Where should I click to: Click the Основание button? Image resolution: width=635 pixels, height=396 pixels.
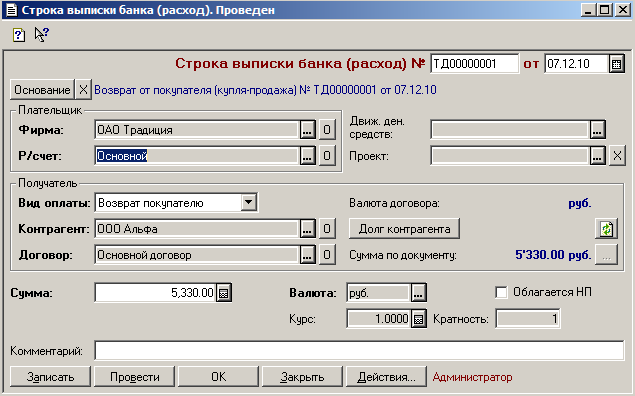[x=42, y=89]
